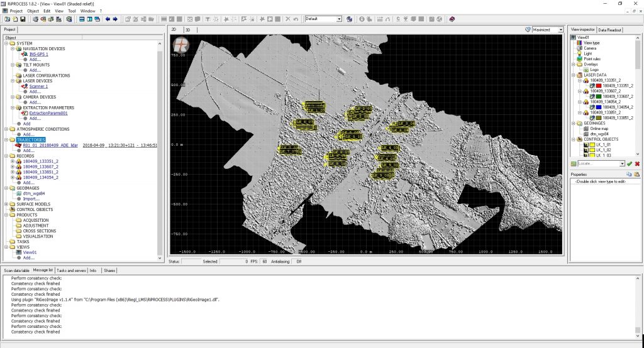Collapse the LASER DATA node in inspector
The width and height of the screenshot is (644, 348).
pos(574,75)
